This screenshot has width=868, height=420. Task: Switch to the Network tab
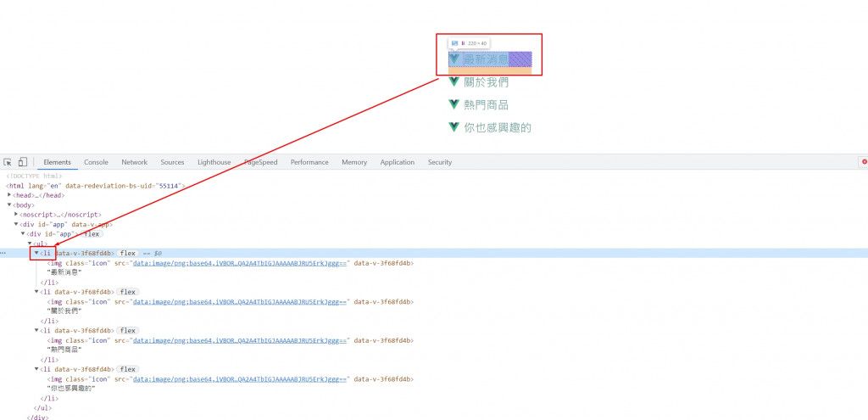(135, 162)
